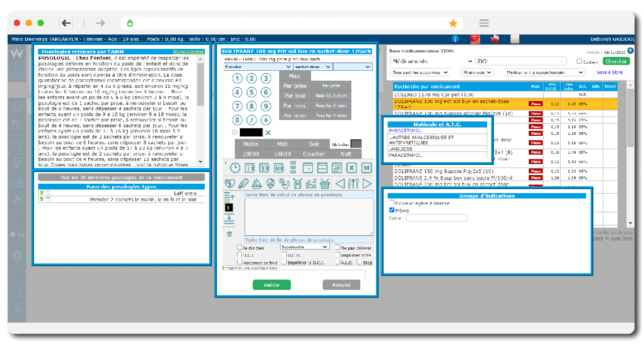Screen dimensions: 644x345
Task: Open the Prendre dropdown
Action: pos(251,67)
